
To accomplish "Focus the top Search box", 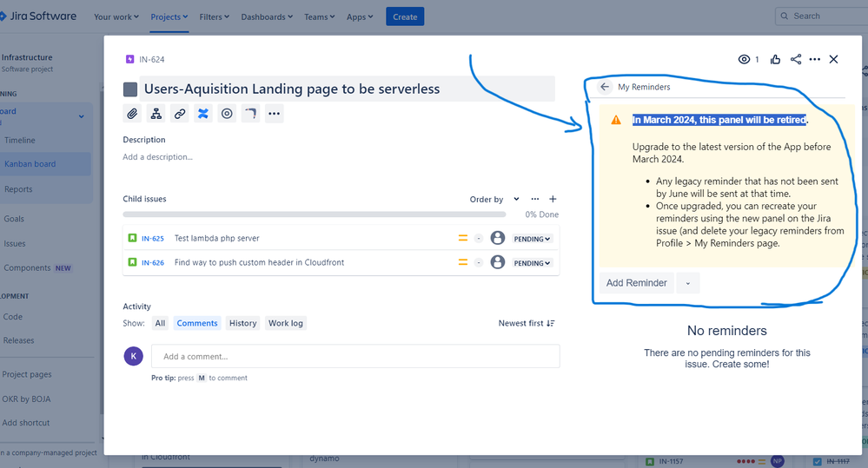I will (821, 16).
